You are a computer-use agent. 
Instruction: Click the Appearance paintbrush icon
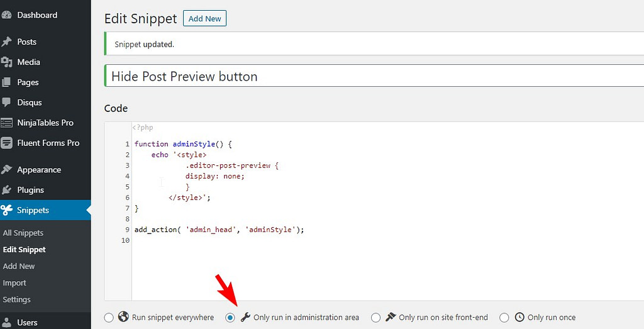(x=6, y=170)
